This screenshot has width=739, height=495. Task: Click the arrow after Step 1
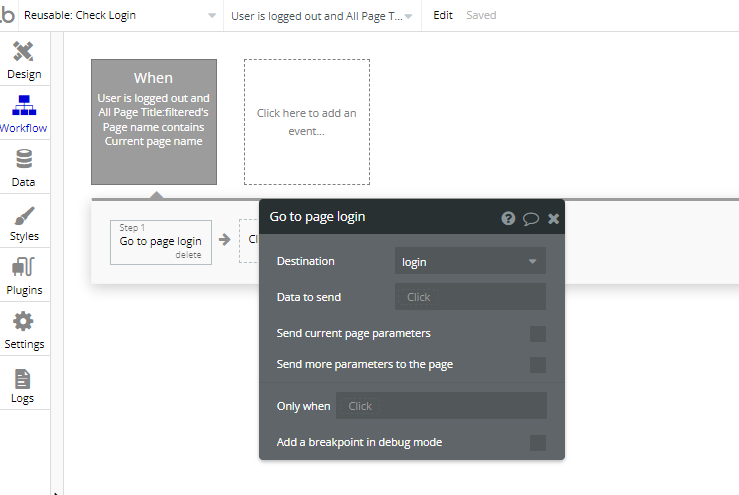225,239
